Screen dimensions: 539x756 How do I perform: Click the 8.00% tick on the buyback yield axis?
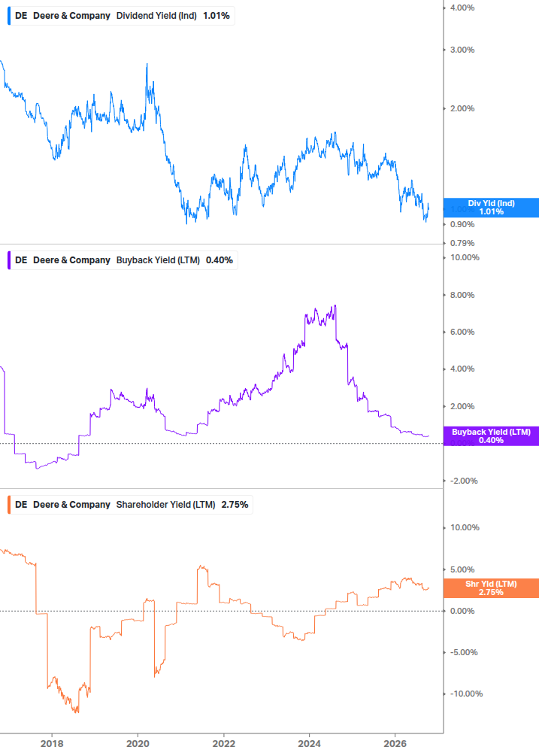(462, 295)
